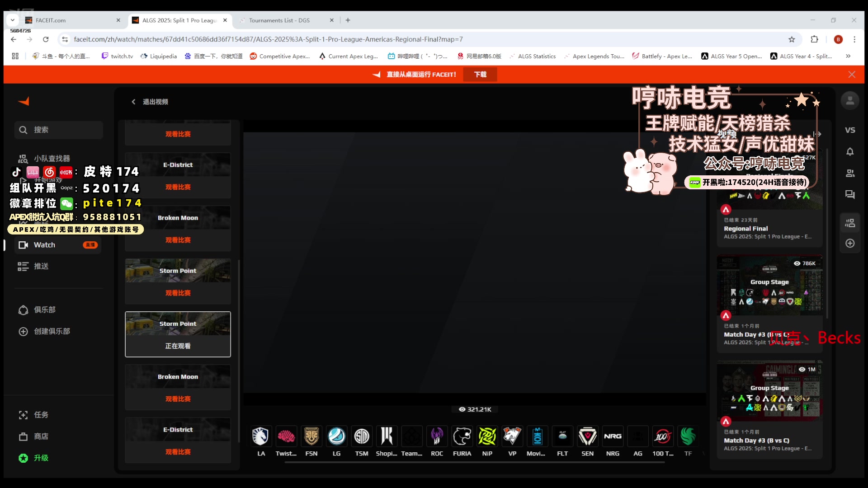
Task: Open the FACEIT home logo
Action: tap(24, 101)
